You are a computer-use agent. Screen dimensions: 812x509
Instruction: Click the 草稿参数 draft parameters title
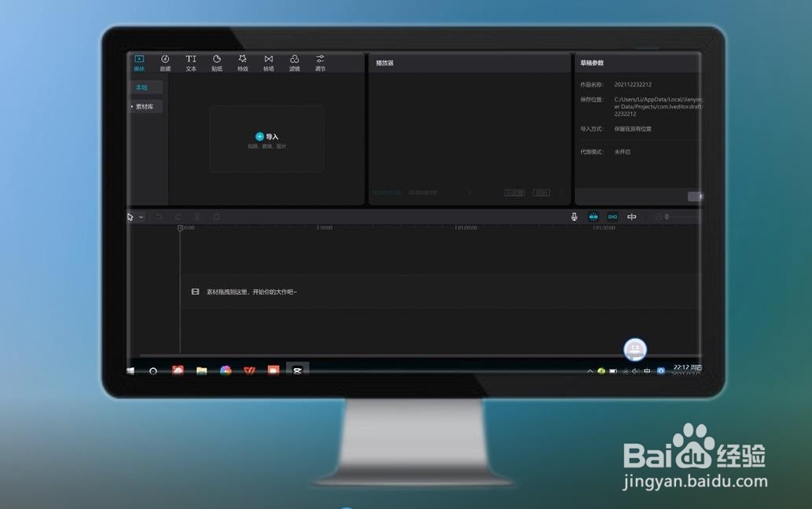(592, 63)
